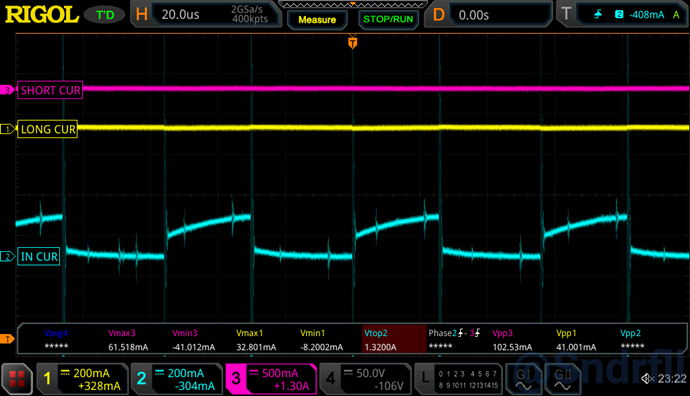Open GII waveform generator icon
Viewport: 690px width, 396px height.
562,379
